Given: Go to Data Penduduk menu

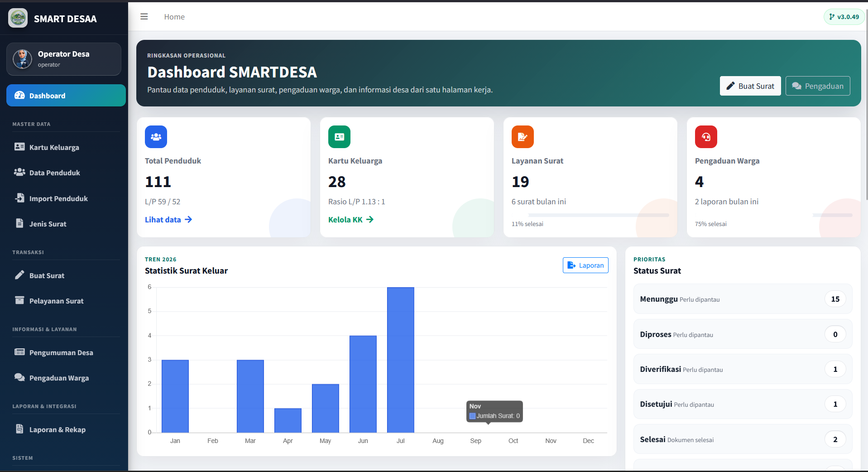Looking at the screenshot, I should pos(66,173).
